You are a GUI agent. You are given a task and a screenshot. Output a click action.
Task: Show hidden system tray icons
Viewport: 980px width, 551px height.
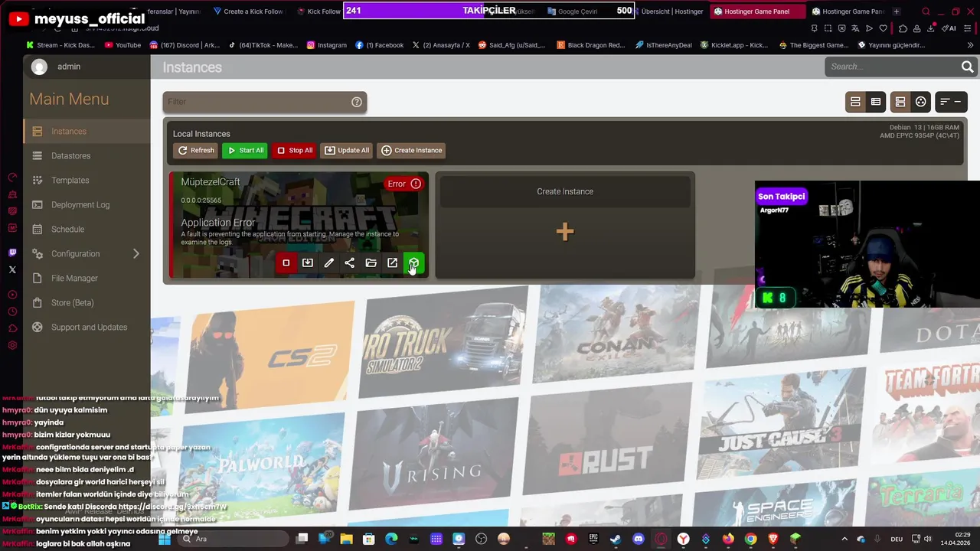(844, 539)
